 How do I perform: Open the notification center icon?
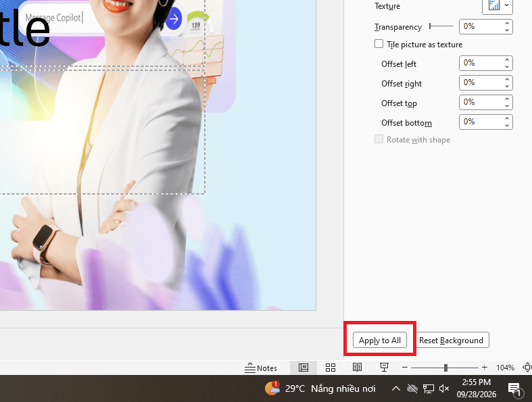click(x=514, y=389)
